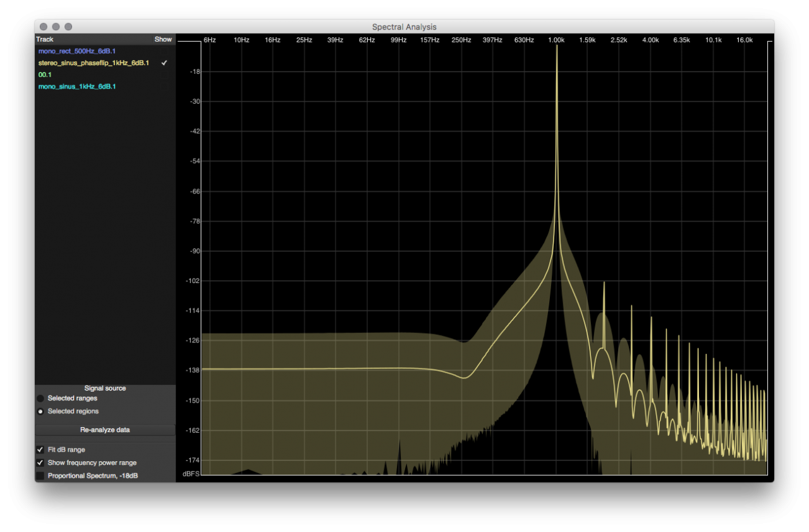Click the 1.00k frequency label
This screenshot has height=532, width=809.
[x=556, y=40]
